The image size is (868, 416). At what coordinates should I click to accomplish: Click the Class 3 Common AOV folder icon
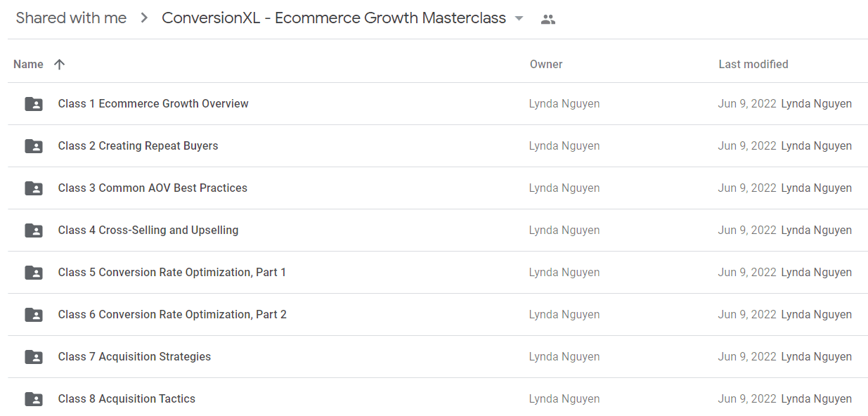click(x=34, y=188)
